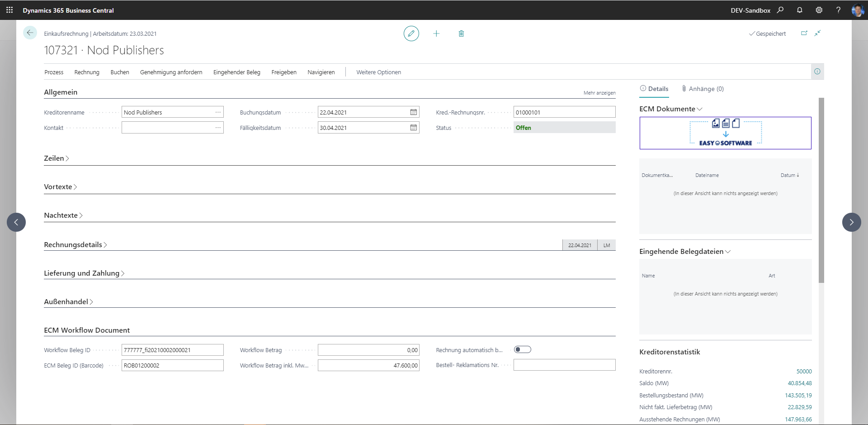Expand Lieferung und Zahlung section

[84, 273]
